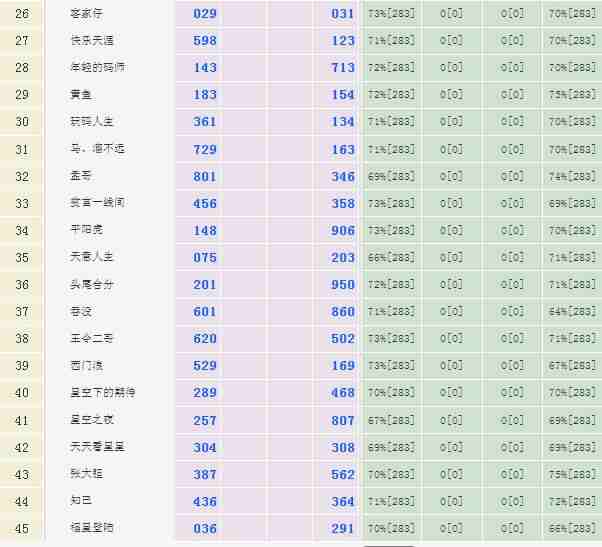The image size is (602, 547).
Task: Click the 75%[283] cell in row 43
Action: tap(572, 475)
